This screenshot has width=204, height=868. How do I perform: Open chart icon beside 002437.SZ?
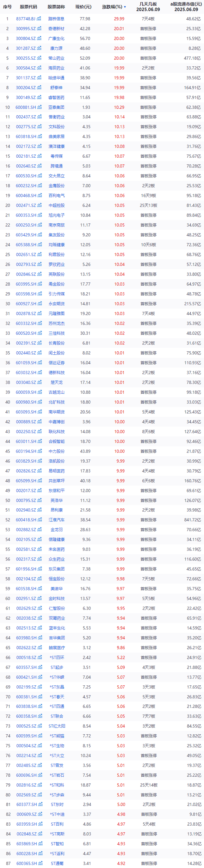click(40, 117)
